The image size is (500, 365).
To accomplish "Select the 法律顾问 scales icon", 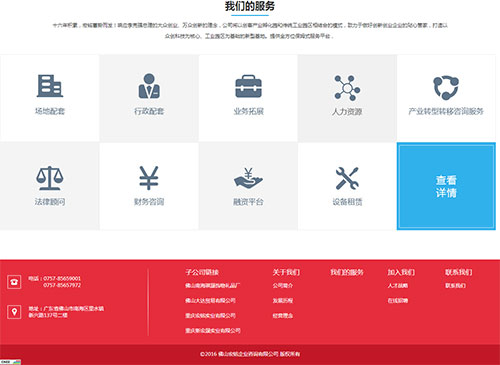I will click(x=50, y=178).
